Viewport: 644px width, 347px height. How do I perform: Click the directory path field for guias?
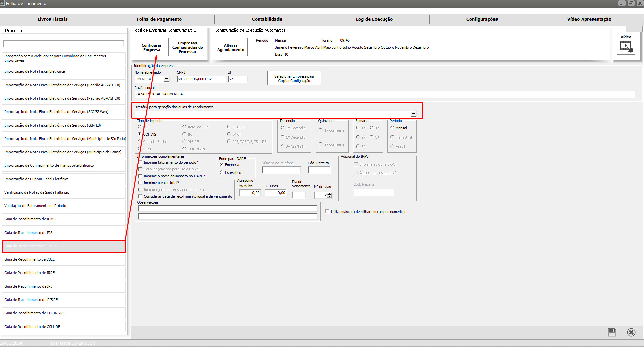coord(272,114)
